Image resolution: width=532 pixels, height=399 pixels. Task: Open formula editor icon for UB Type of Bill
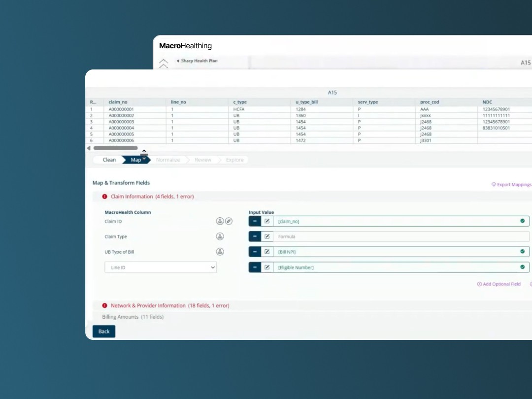click(x=267, y=252)
